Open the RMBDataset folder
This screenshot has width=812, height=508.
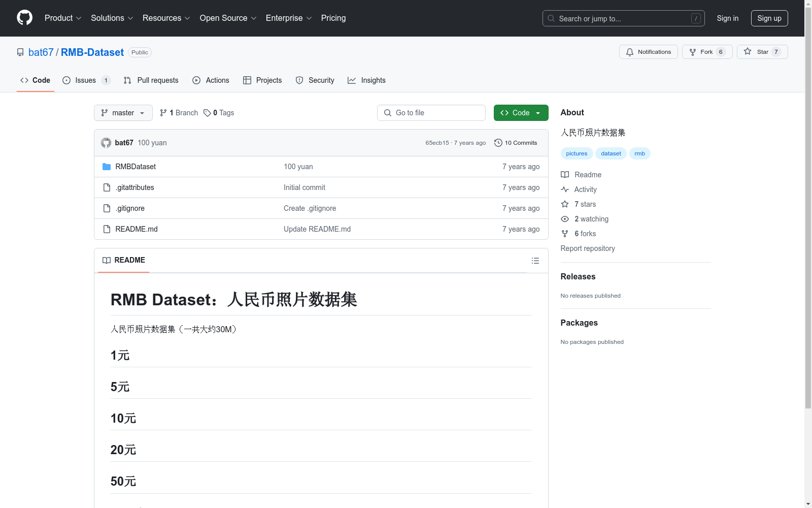click(136, 167)
